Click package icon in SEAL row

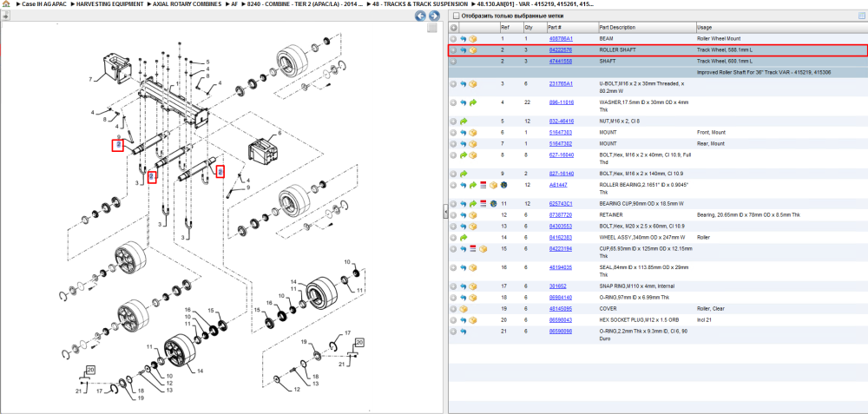pyautogui.click(x=473, y=268)
